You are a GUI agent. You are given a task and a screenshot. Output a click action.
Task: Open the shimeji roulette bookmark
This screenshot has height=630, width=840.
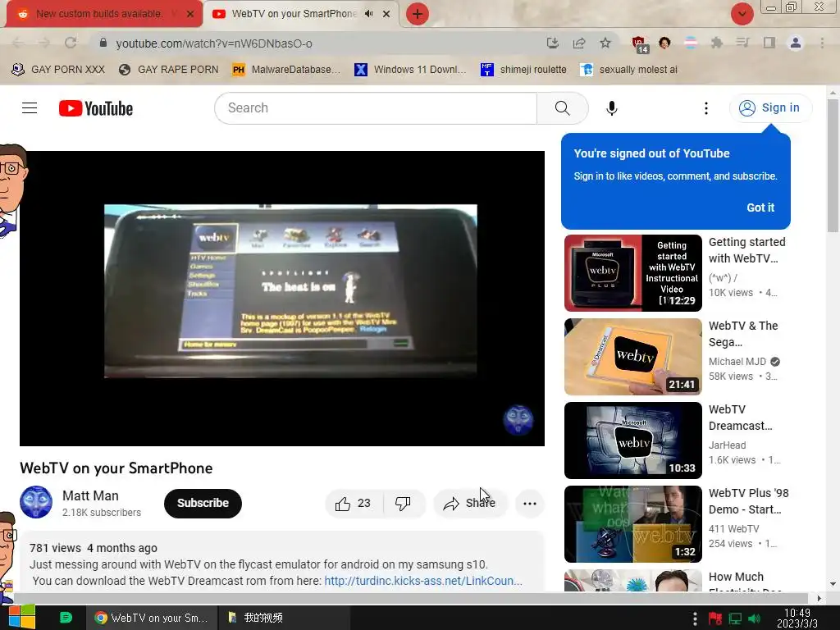tap(524, 70)
